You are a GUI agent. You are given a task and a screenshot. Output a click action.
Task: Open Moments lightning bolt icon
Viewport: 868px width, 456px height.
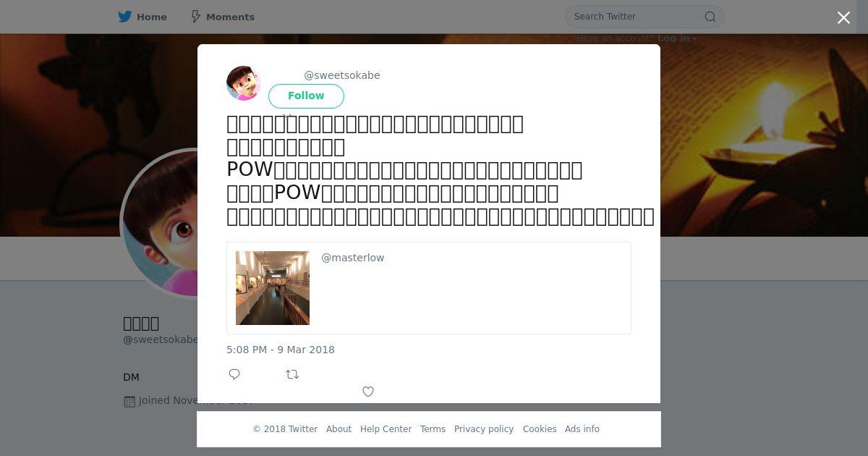pyautogui.click(x=195, y=17)
